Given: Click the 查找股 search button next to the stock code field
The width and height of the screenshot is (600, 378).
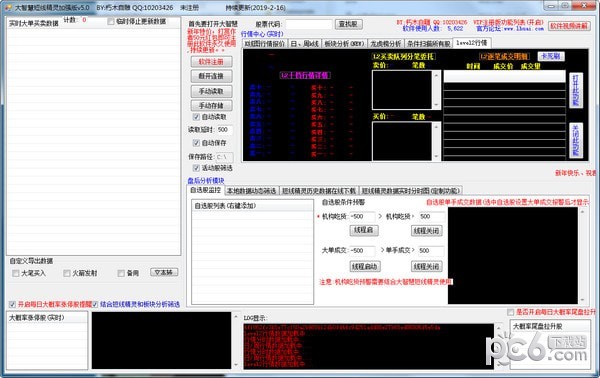Looking at the screenshot, I should [348, 24].
